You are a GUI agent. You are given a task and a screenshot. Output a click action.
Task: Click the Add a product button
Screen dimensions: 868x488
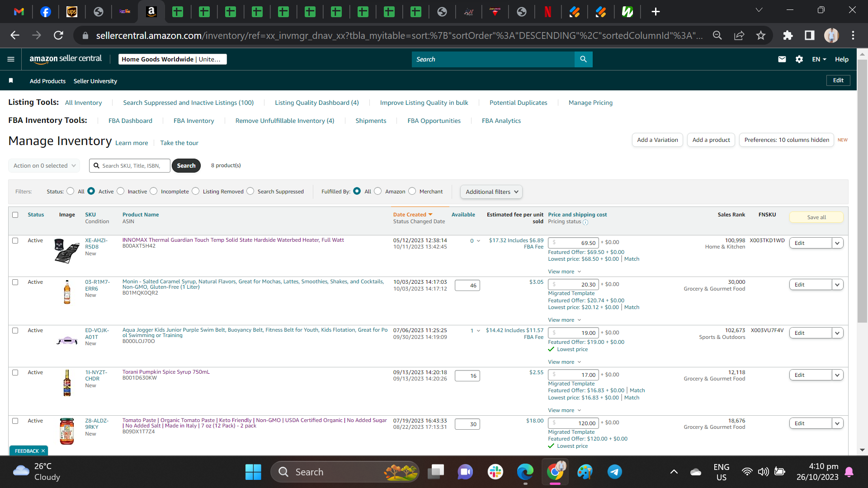coord(711,140)
